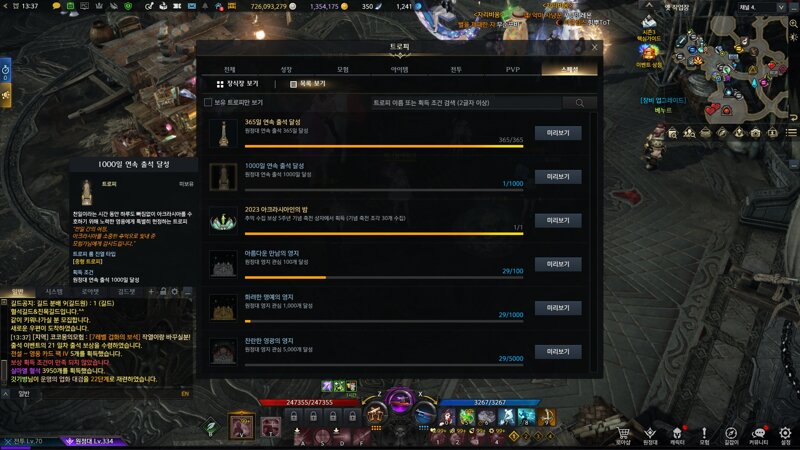Viewport: 800px width, 450px height.
Task: Switch to 장식장 보기 display-case view
Action: (x=238, y=84)
